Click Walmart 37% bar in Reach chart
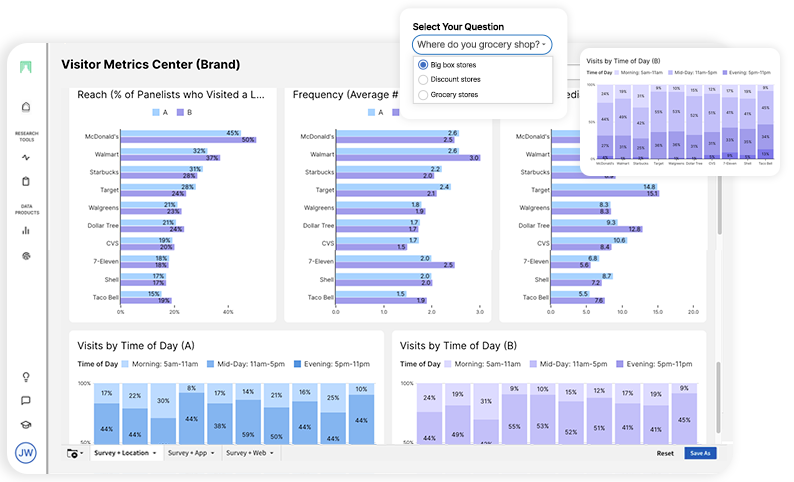This screenshot has height=482, width=794. (170, 158)
